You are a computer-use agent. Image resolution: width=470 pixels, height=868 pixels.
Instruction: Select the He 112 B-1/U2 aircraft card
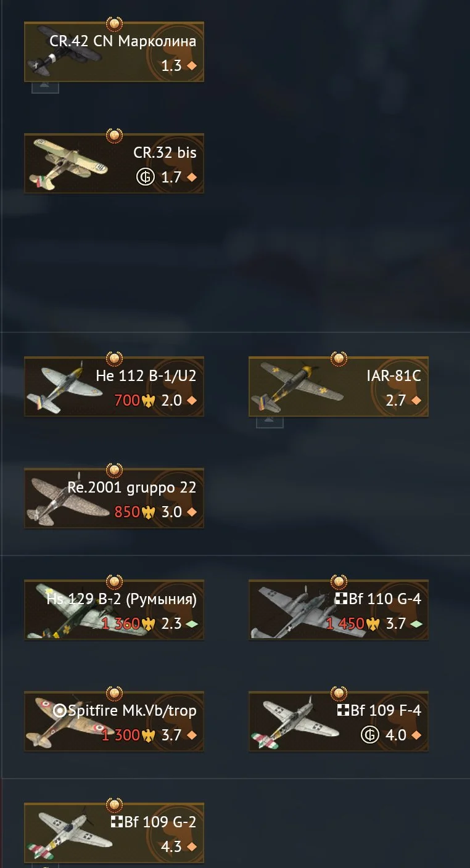(114, 387)
